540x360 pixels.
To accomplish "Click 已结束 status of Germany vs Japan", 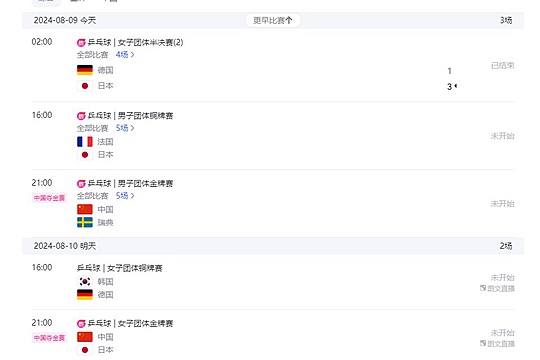I will [x=502, y=65].
